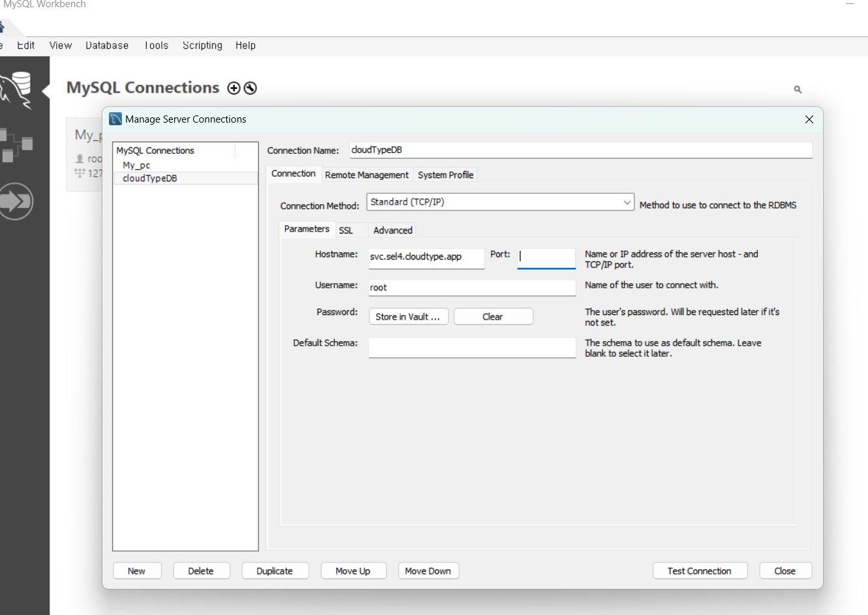Image resolution: width=868 pixels, height=615 pixels.
Task: Click the MySQL Connections list column header
Action: (174, 151)
